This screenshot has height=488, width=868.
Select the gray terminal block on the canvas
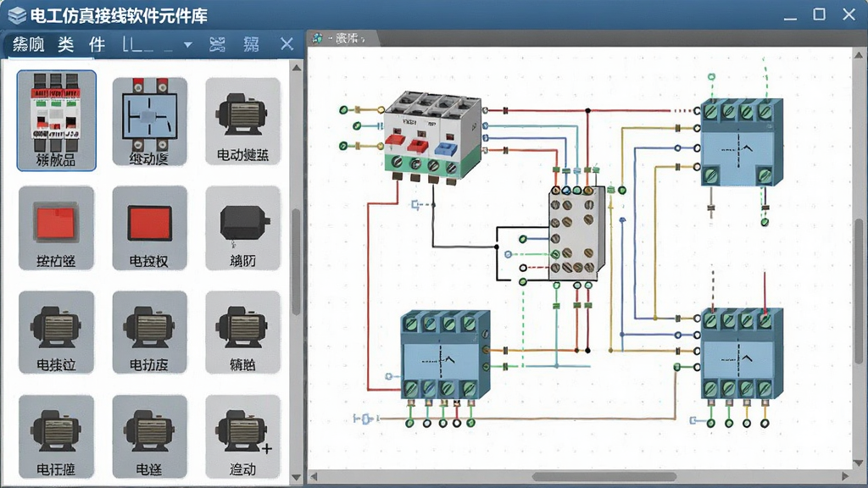(576, 233)
